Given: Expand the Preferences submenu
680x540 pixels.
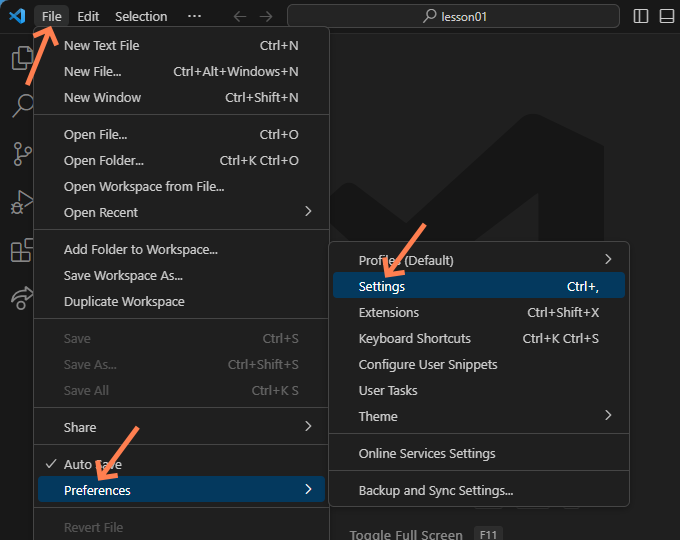Looking at the screenshot, I should 181,490.
